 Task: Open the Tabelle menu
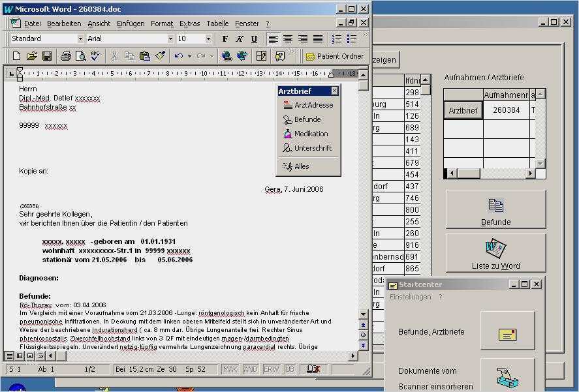pos(217,23)
